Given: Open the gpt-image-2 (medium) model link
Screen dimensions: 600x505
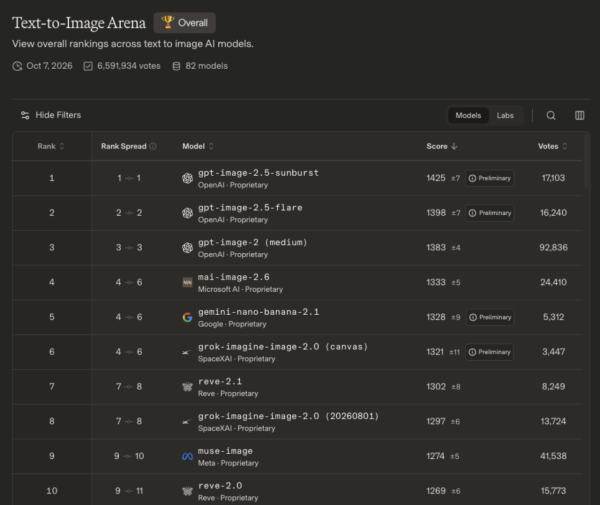Looking at the screenshot, I should tap(252, 243).
